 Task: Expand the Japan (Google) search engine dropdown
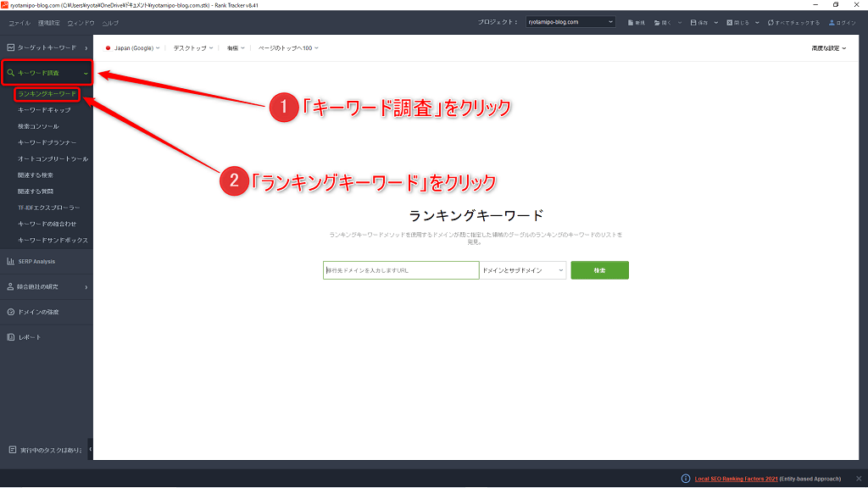pos(132,48)
